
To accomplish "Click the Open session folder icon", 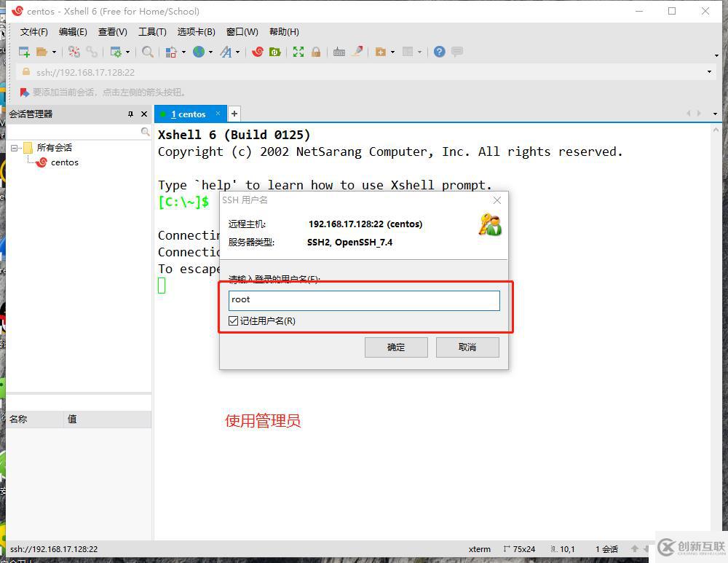I will point(41,52).
